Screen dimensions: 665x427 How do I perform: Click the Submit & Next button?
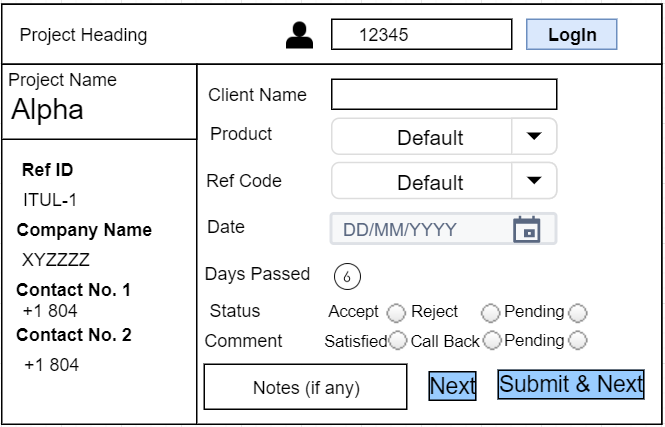(571, 384)
